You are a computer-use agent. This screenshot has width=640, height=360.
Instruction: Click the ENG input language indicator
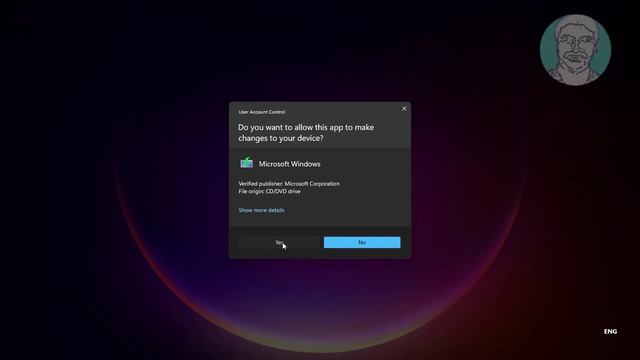click(x=610, y=331)
